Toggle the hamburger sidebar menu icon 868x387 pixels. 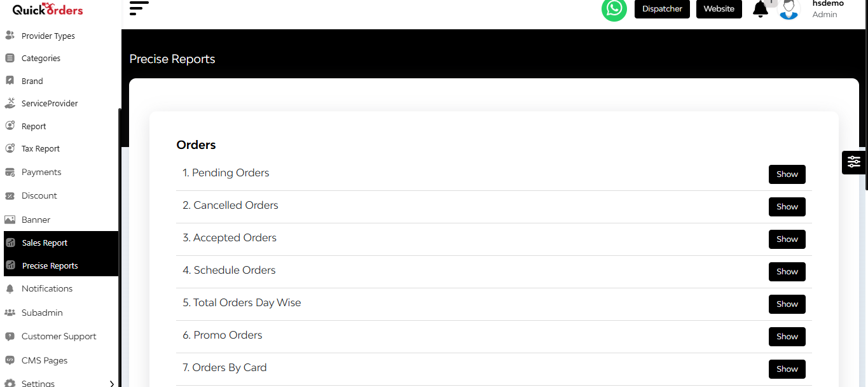[139, 8]
